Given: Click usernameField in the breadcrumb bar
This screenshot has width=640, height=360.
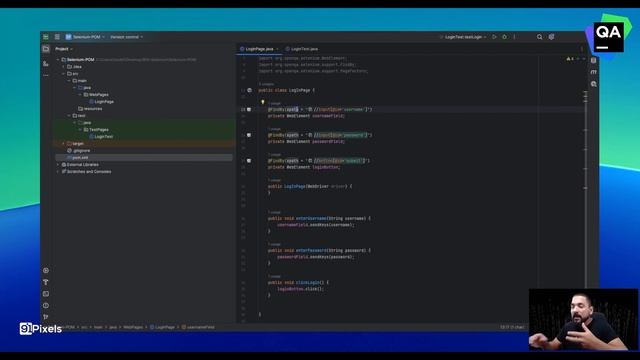Looking at the screenshot, I should coord(198,327).
